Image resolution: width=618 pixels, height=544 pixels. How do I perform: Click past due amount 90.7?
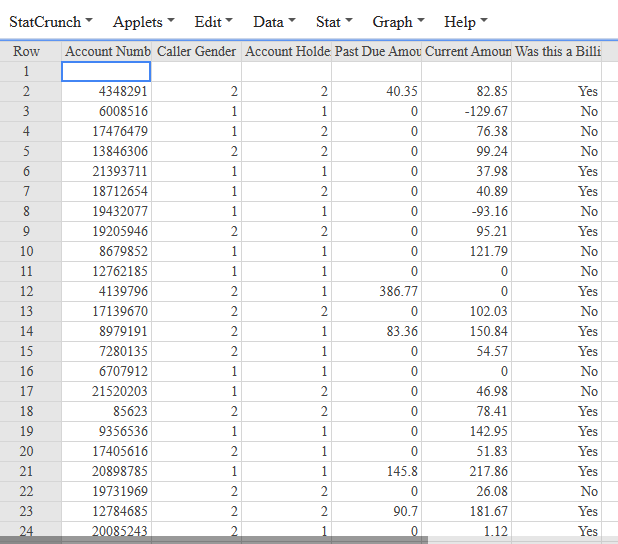(x=376, y=512)
